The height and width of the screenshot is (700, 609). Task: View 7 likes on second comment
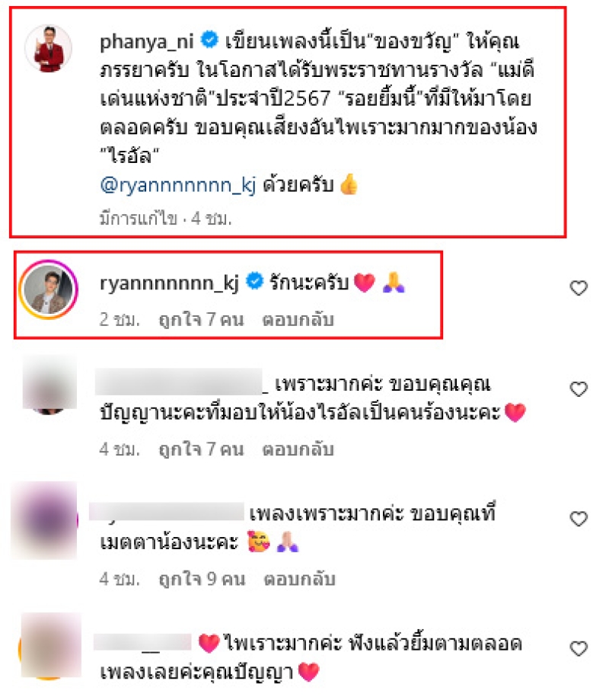coord(201,449)
